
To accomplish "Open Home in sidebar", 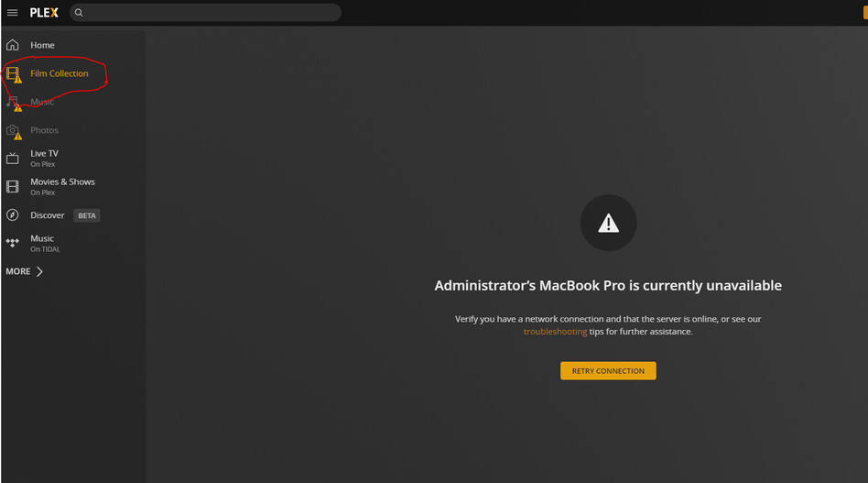I will [x=42, y=45].
